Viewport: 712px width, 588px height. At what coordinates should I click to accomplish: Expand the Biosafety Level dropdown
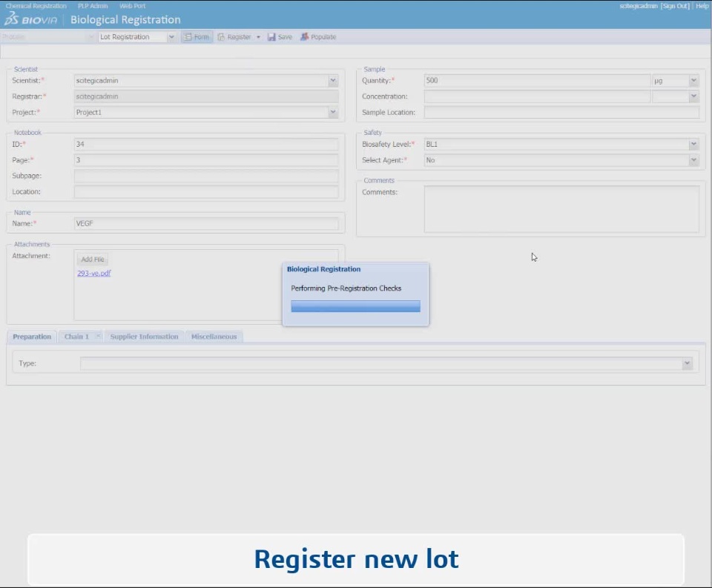pos(693,144)
